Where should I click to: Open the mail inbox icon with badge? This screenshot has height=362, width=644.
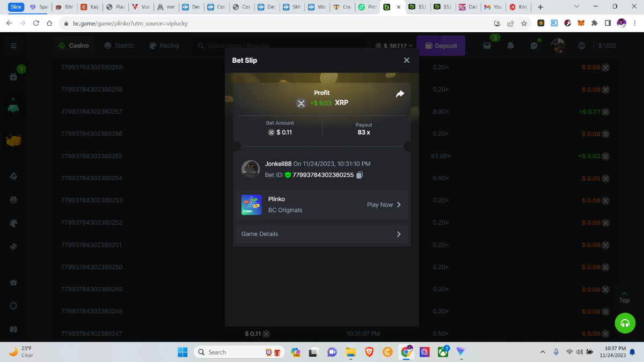pos(487,46)
